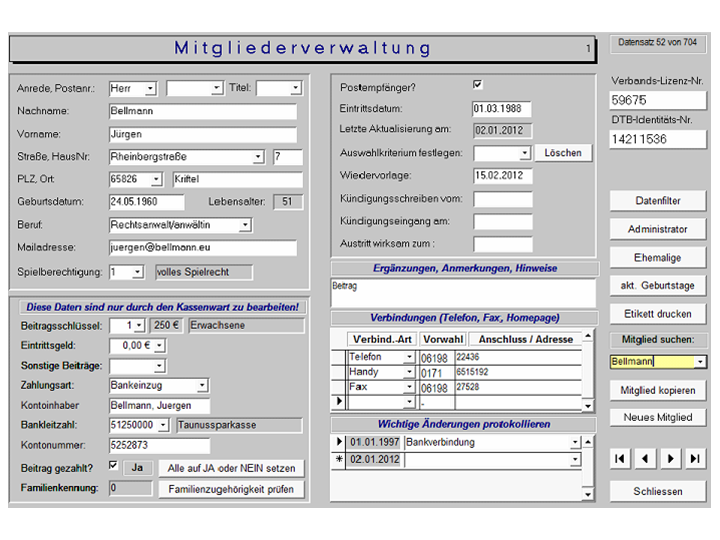720x540 pixels.
Task: Toggle the Postempfänger checkbox
Action: pos(478,85)
